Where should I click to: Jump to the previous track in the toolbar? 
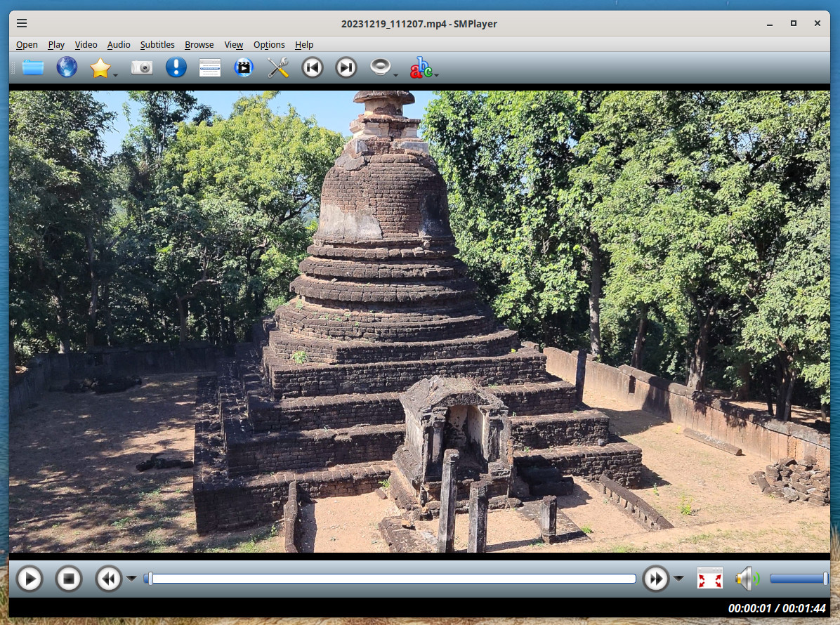[312, 67]
